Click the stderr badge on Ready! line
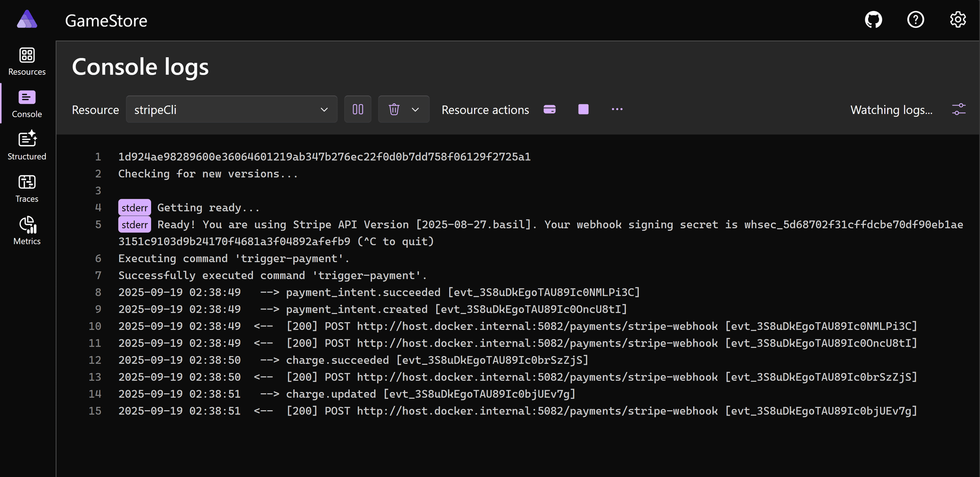This screenshot has width=980, height=477. 134,225
